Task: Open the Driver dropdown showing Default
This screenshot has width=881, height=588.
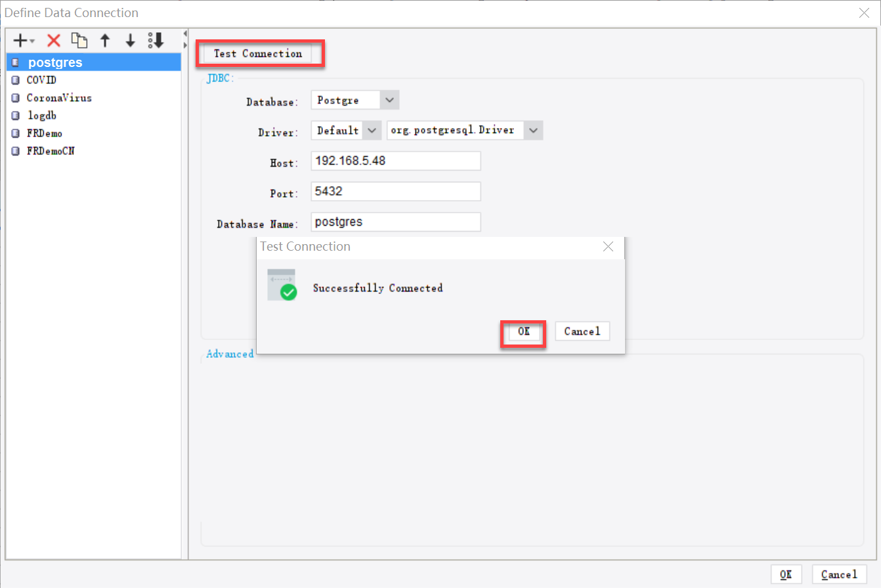Action: pos(372,130)
